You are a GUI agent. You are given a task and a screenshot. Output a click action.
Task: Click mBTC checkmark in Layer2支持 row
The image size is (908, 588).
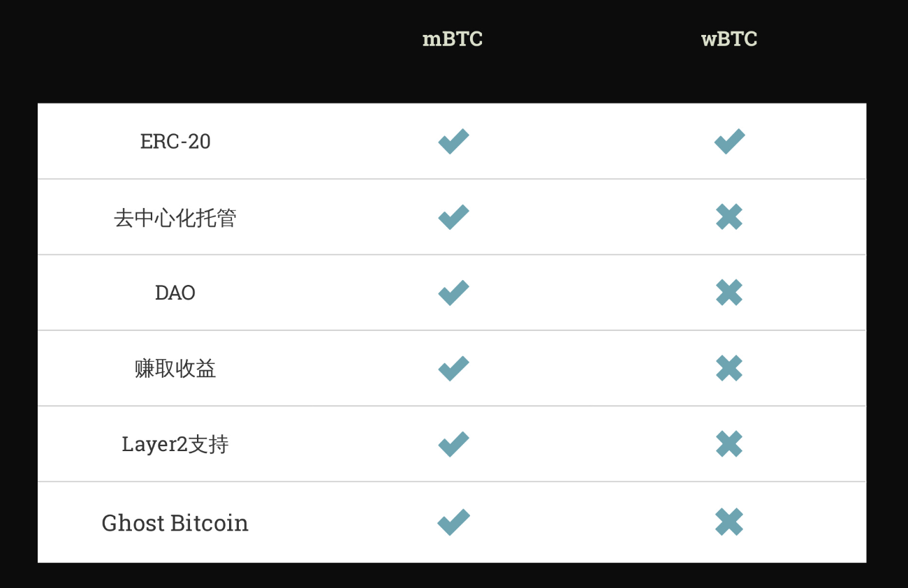[x=453, y=444]
